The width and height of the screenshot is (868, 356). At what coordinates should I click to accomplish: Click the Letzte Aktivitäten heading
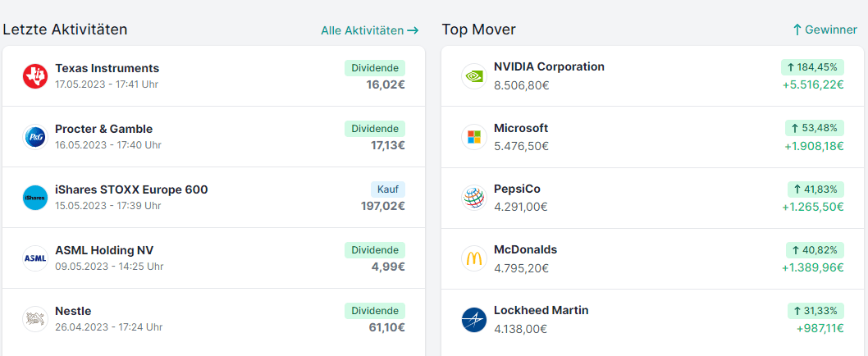(x=66, y=30)
